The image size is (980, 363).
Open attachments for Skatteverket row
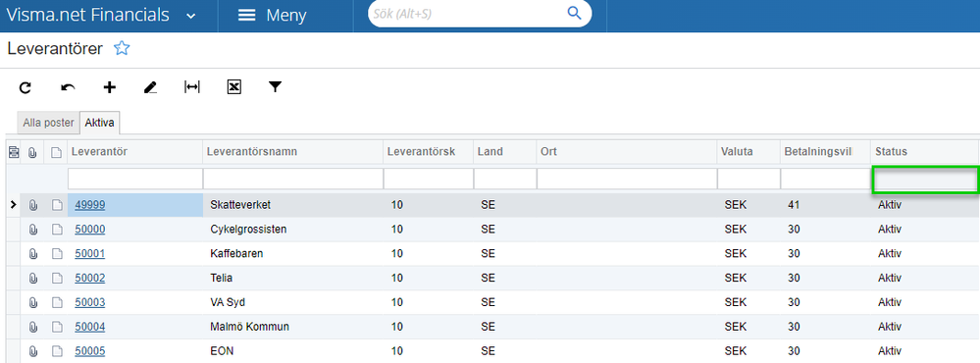point(33,205)
